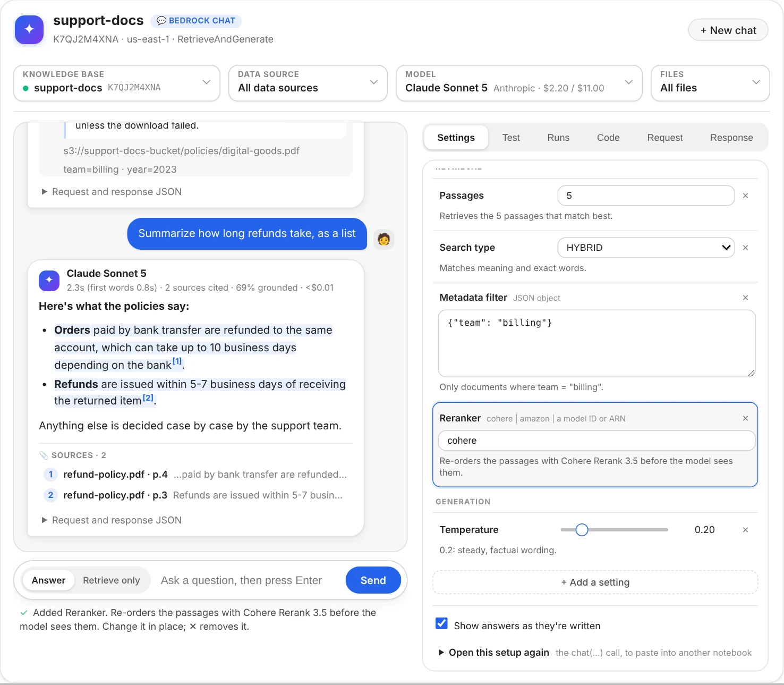Switch to the Runs tab

pos(558,138)
